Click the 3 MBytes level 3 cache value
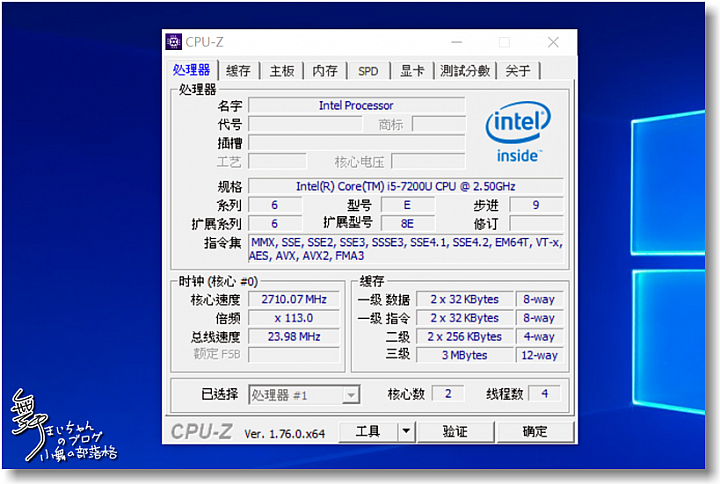The width and height of the screenshot is (720, 484). click(465, 355)
